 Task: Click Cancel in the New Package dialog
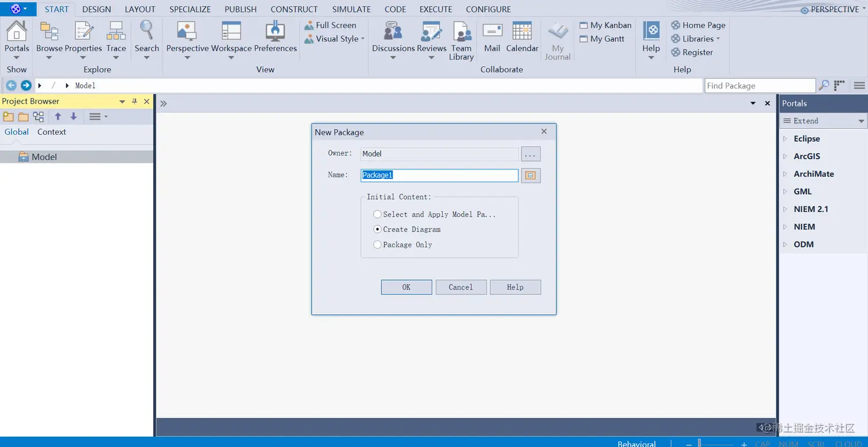[x=461, y=287]
